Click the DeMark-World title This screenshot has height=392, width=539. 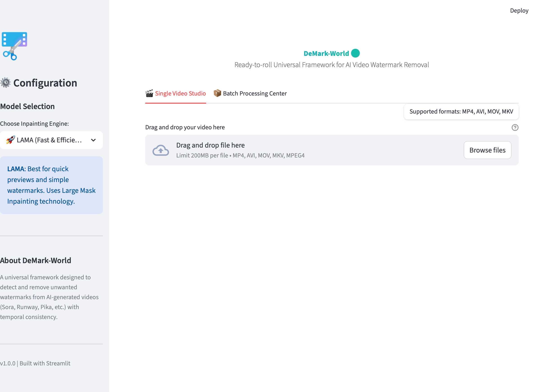click(326, 53)
